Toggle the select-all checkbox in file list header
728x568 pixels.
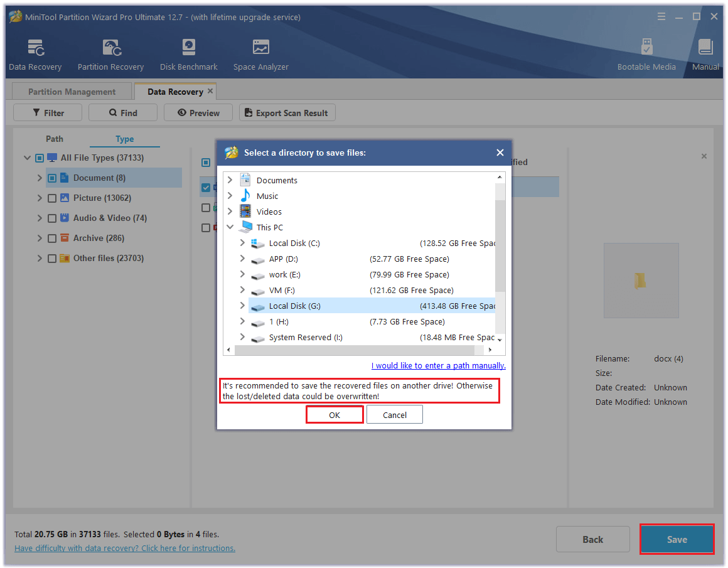206,162
